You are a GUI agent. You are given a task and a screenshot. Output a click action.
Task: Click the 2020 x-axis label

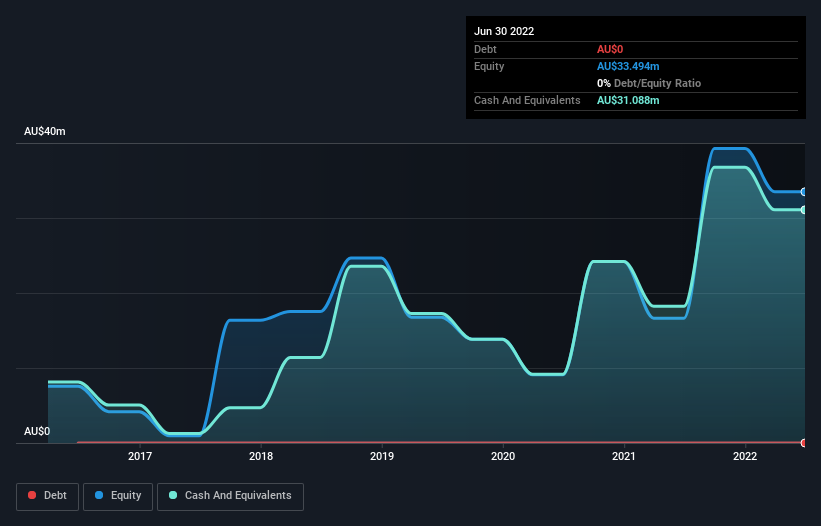(x=503, y=456)
